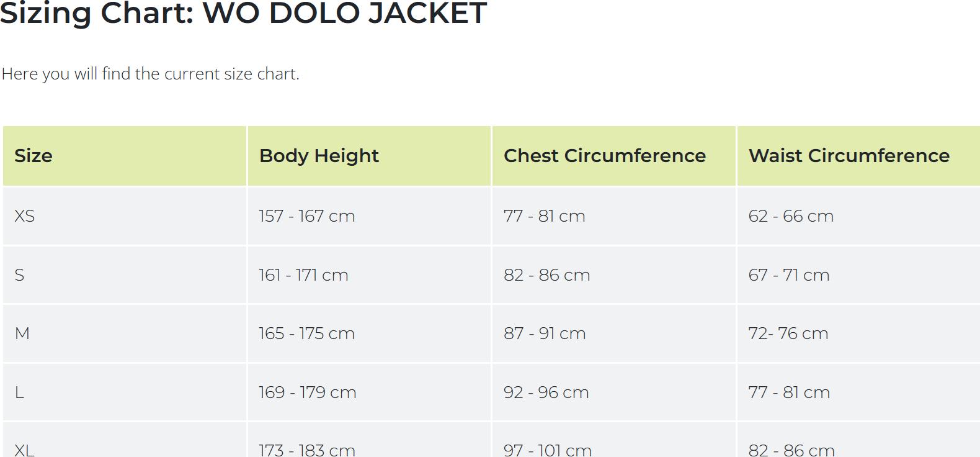Click the 157 - 167 cm height cell
This screenshot has height=457, width=980.
306,216
